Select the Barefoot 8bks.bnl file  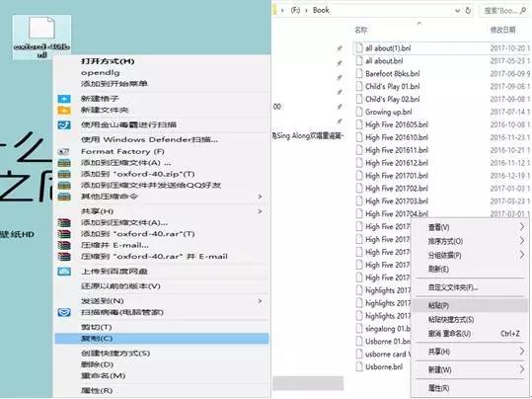(x=392, y=74)
